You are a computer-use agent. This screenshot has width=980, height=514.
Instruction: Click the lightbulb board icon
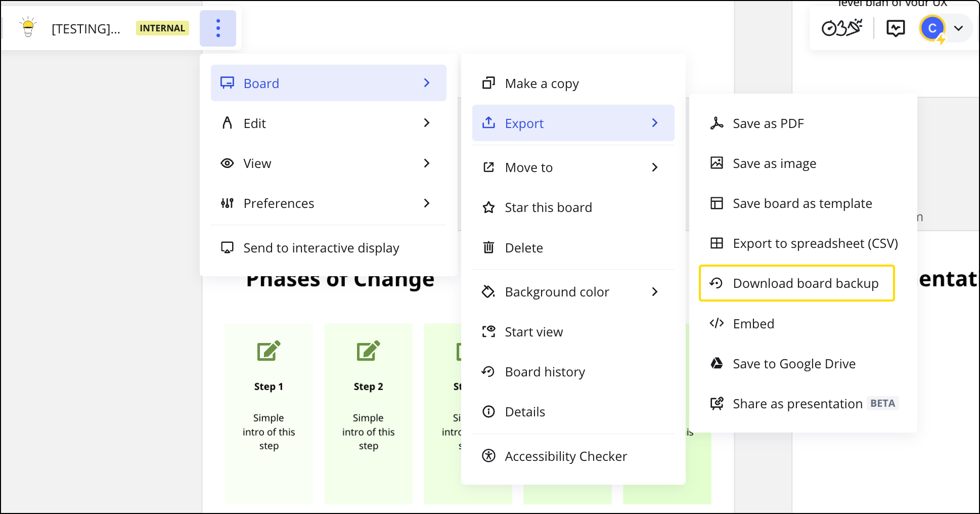[28, 27]
